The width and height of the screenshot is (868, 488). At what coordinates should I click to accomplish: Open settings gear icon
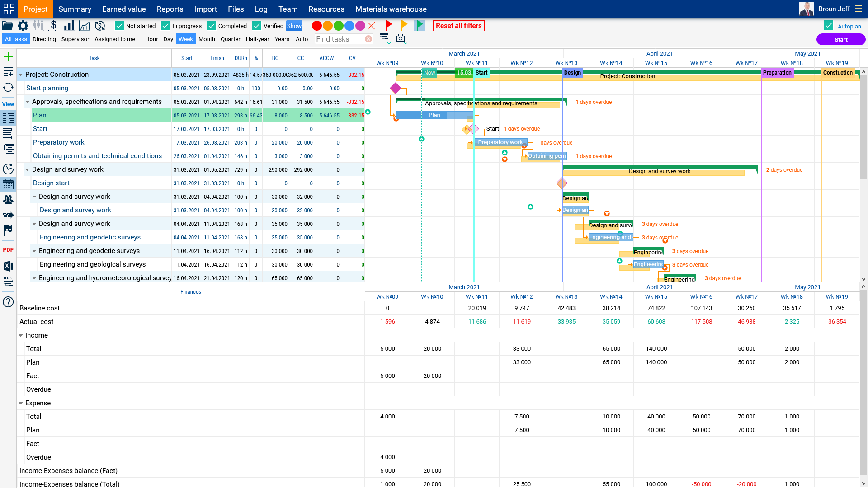(23, 26)
